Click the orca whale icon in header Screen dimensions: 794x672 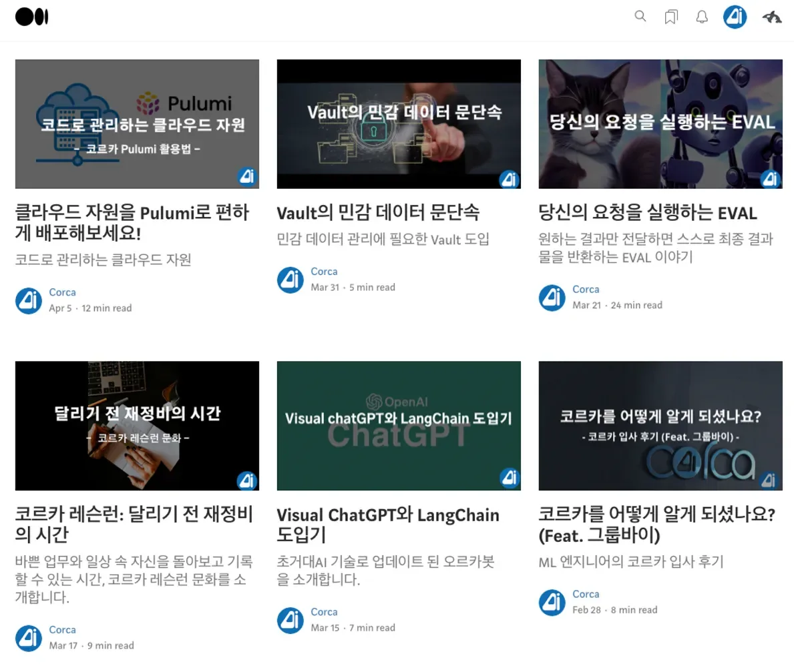pyautogui.click(x=772, y=17)
